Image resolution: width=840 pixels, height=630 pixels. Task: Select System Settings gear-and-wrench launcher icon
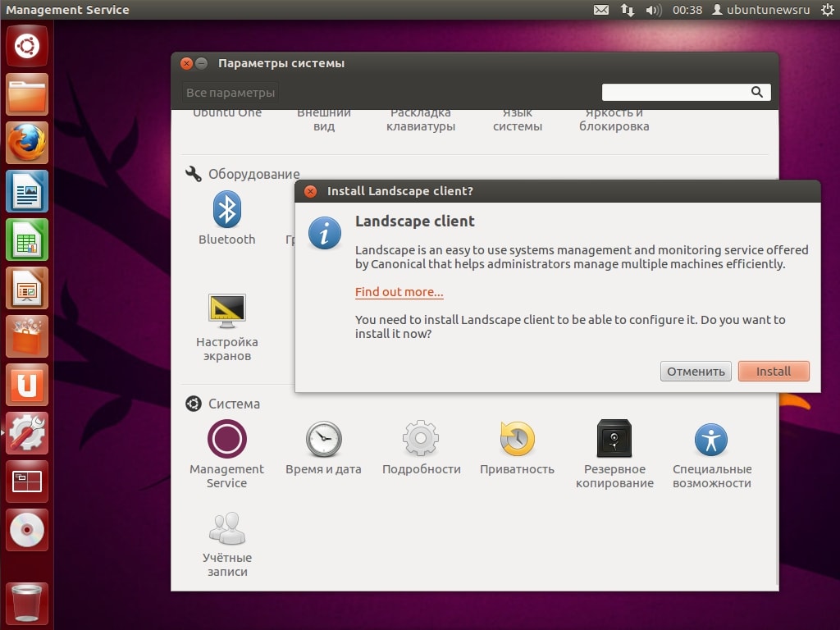[27, 433]
